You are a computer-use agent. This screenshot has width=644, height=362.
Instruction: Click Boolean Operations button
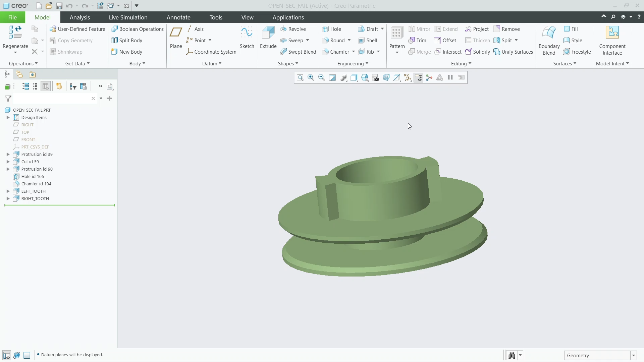click(137, 29)
